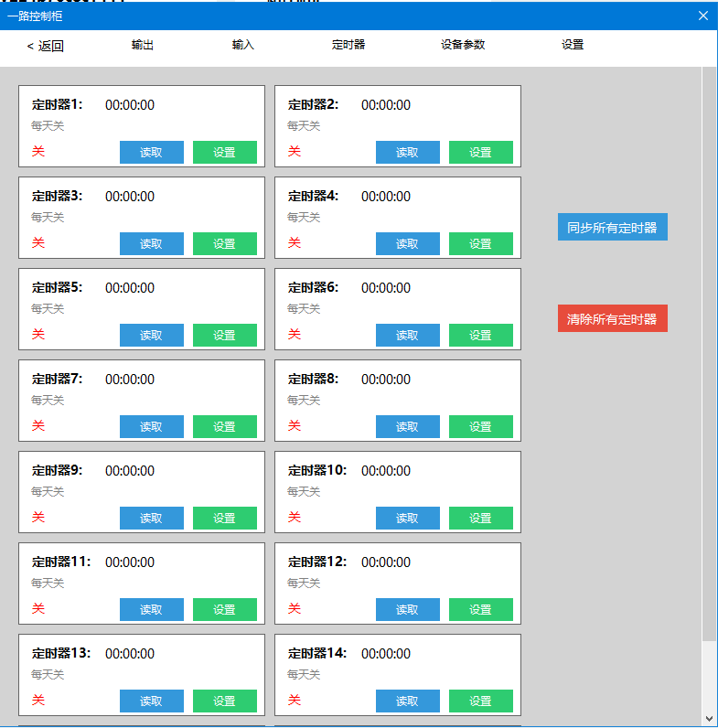Click the < 返回 back button
The width and height of the screenshot is (718, 728).
point(46,46)
